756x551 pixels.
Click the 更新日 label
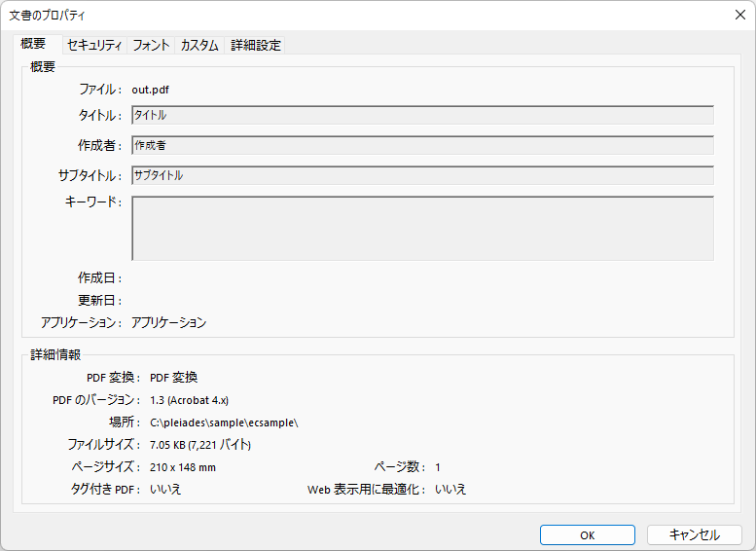pos(100,300)
